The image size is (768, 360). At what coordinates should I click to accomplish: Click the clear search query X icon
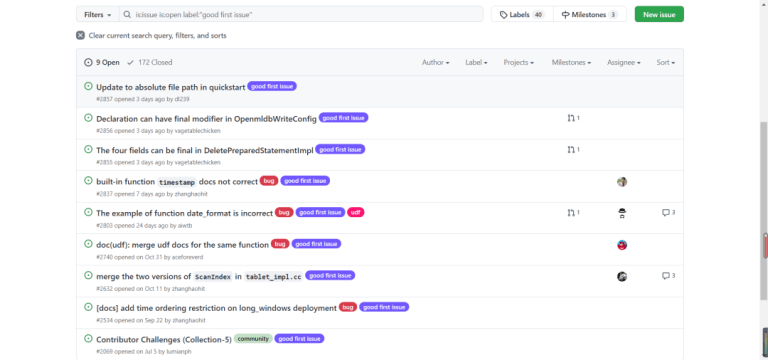tap(80, 35)
